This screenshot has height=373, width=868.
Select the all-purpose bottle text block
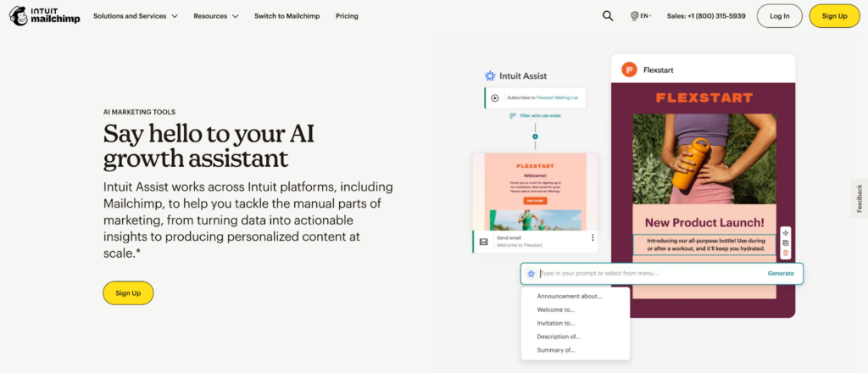704,245
